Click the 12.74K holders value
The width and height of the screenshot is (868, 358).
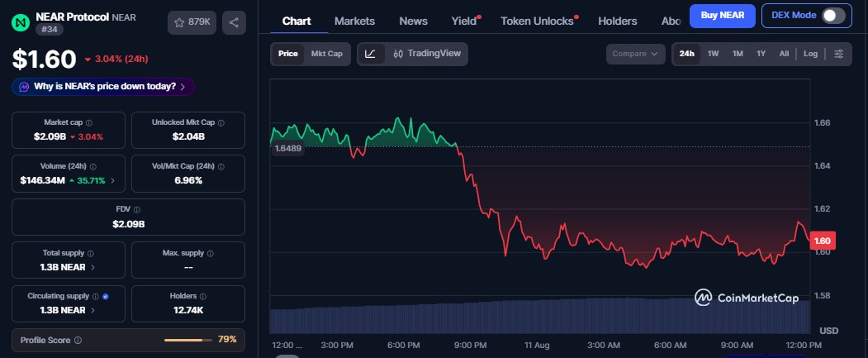tap(188, 310)
